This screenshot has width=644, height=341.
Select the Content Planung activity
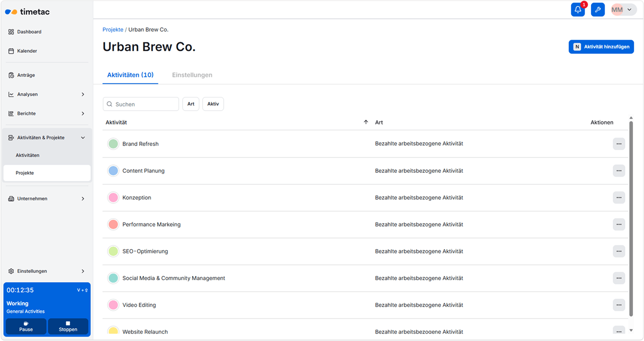point(144,170)
